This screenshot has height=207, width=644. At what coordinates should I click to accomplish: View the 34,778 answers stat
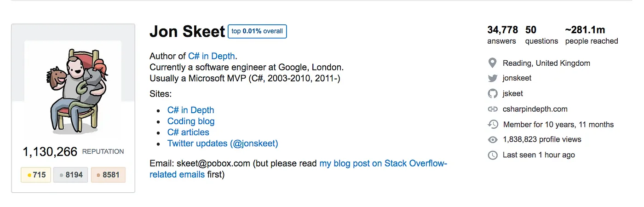point(502,35)
